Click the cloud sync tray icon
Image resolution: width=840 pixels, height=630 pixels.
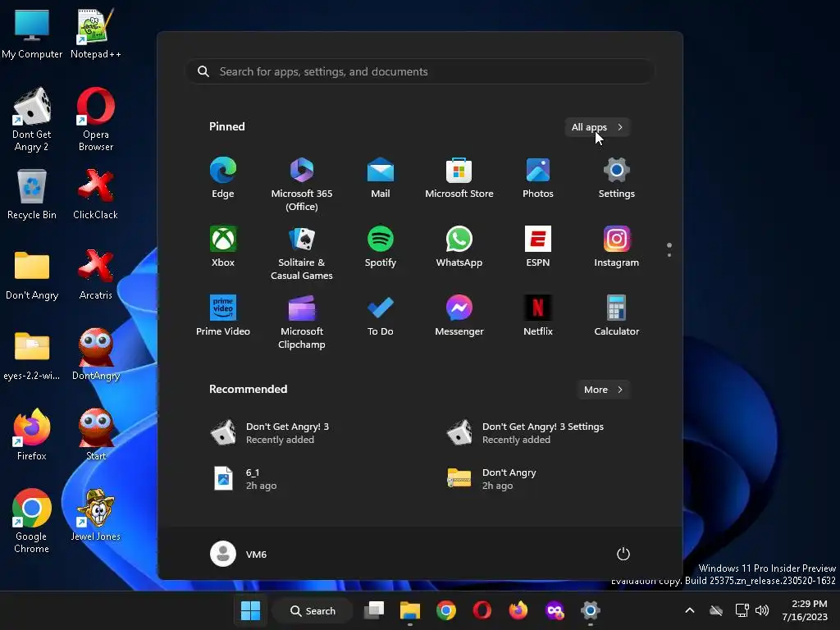(x=715, y=610)
